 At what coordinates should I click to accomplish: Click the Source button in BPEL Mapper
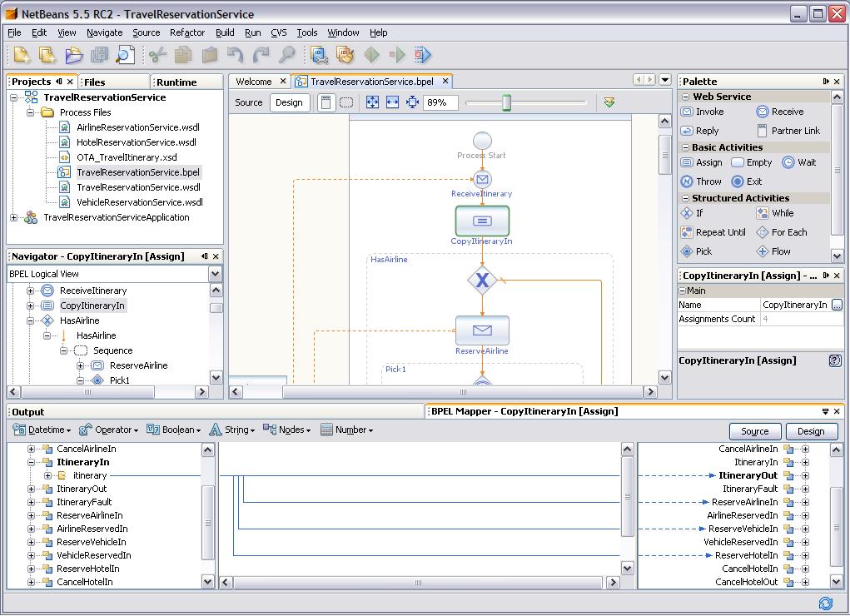click(x=754, y=431)
